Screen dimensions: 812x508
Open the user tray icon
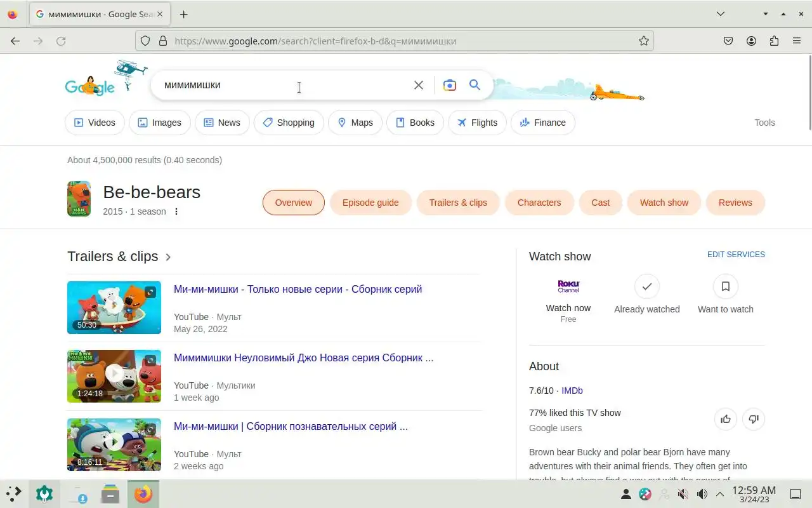tap(625, 494)
